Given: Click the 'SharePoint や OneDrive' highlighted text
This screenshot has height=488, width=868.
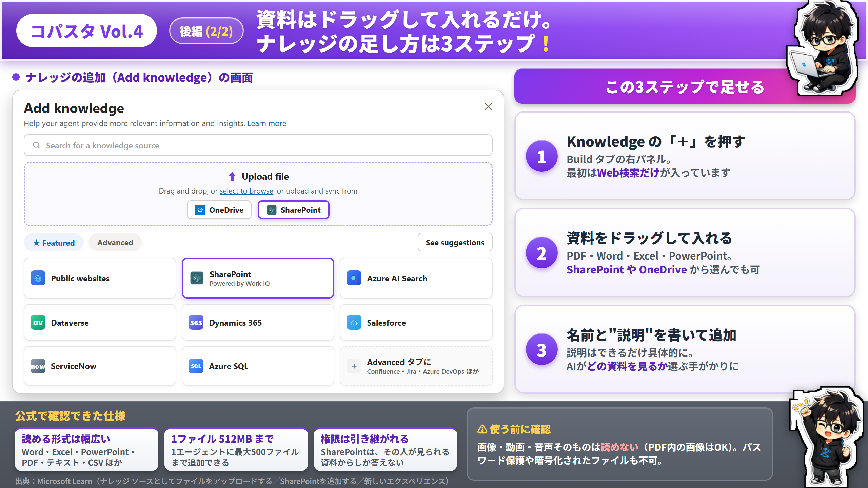Looking at the screenshot, I should pyautogui.click(x=627, y=270).
